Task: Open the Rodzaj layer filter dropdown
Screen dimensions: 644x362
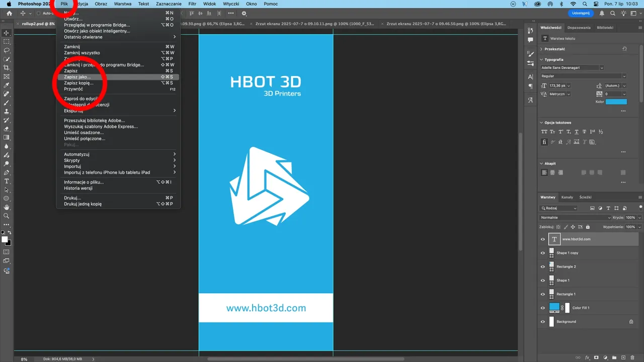Action: (559, 208)
